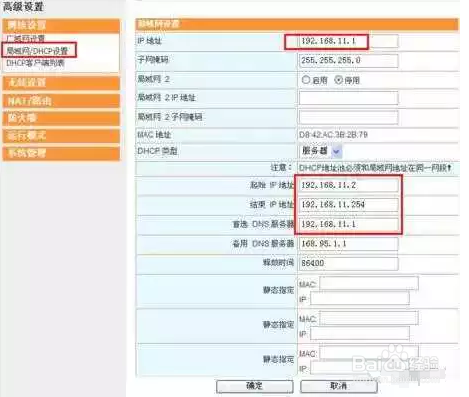Click the 子网掩码 input field
The image size is (469, 397).
(348, 61)
